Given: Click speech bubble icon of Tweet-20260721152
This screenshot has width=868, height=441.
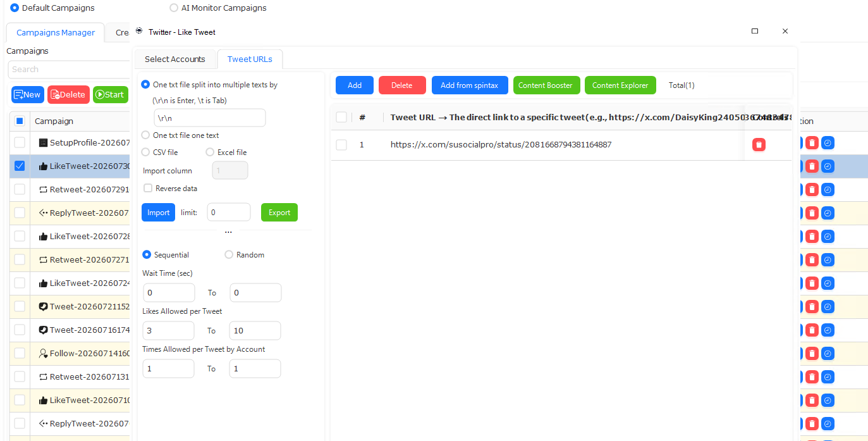Looking at the screenshot, I should (43, 307).
